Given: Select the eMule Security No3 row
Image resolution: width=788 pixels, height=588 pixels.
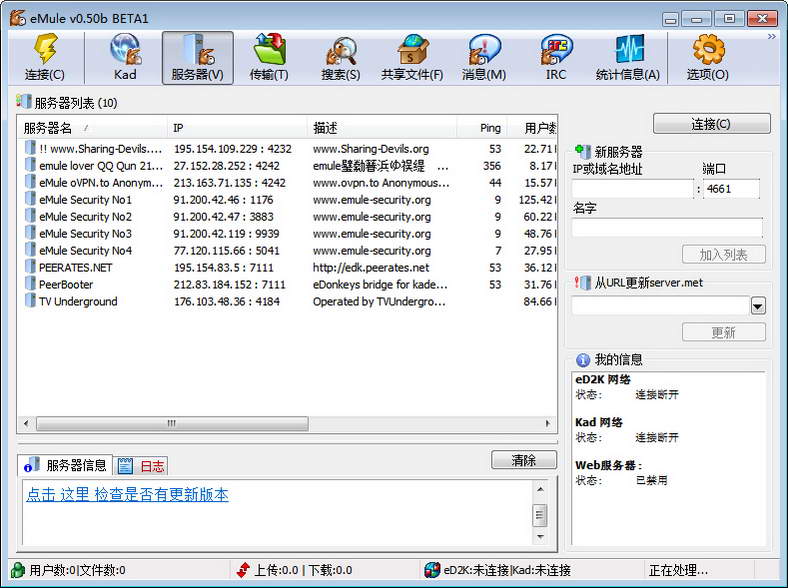Looking at the screenshot, I should [x=288, y=233].
